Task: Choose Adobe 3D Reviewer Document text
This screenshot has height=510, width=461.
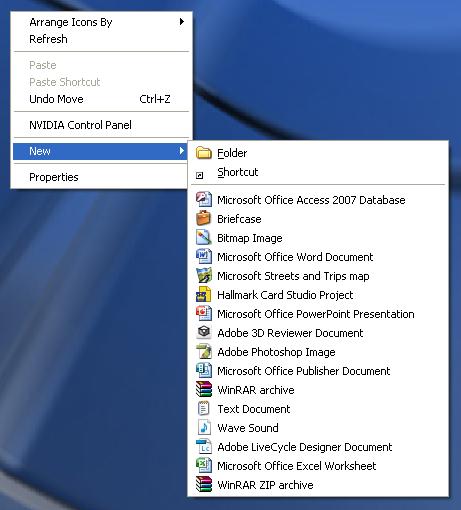Action: tap(290, 333)
